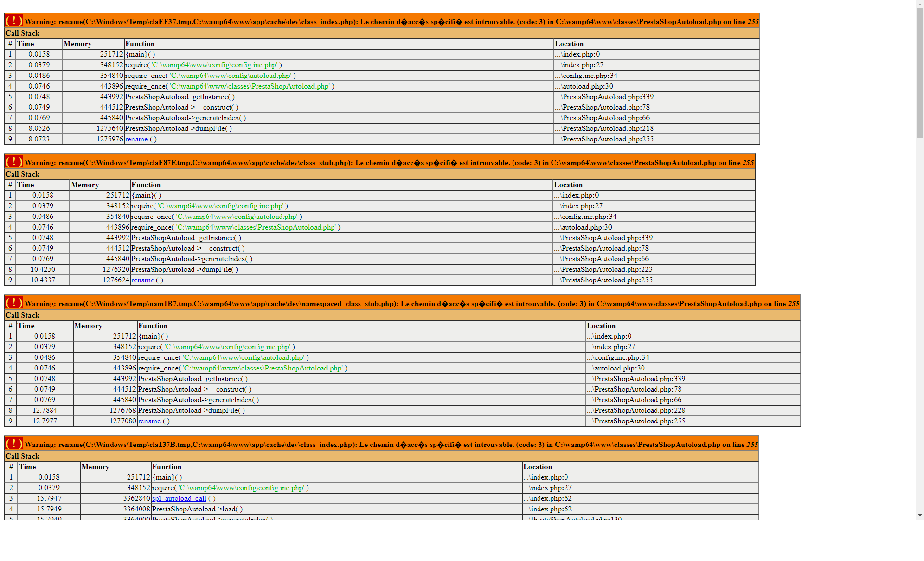Open the spl_autoload_call function link
The width and height of the screenshot is (924, 561).
coord(179,498)
